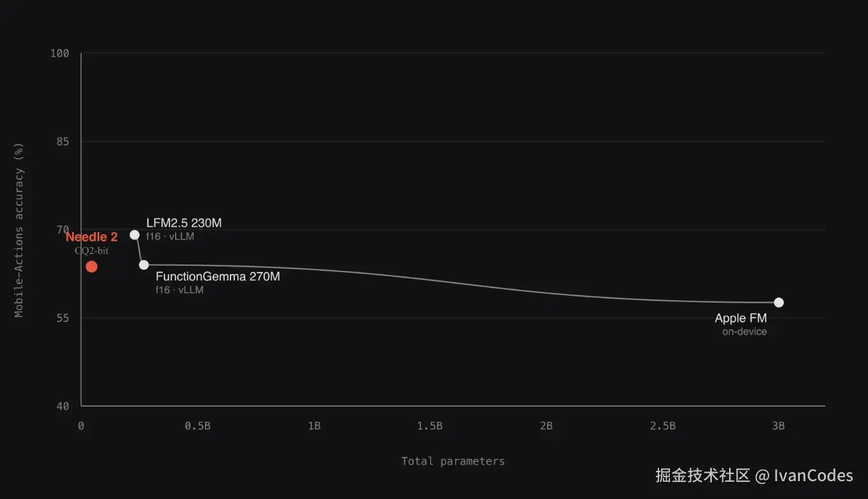Select the LFM2.5 230M data point
The width and height of the screenshot is (868, 499).
pyautogui.click(x=134, y=235)
